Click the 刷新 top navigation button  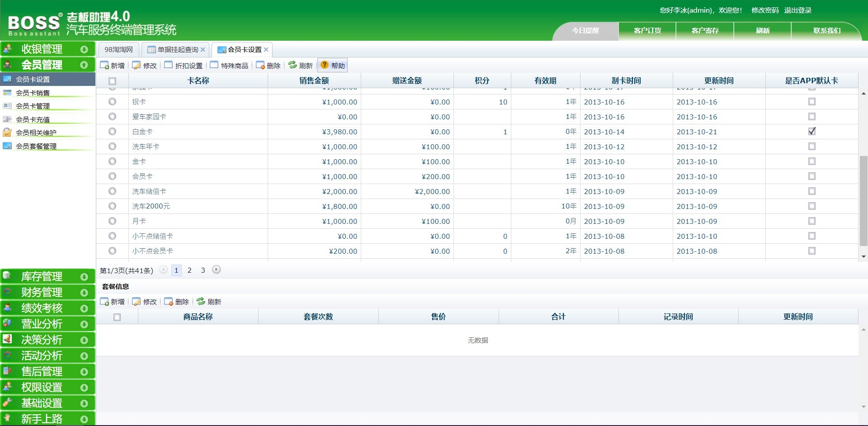tap(763, 31)
